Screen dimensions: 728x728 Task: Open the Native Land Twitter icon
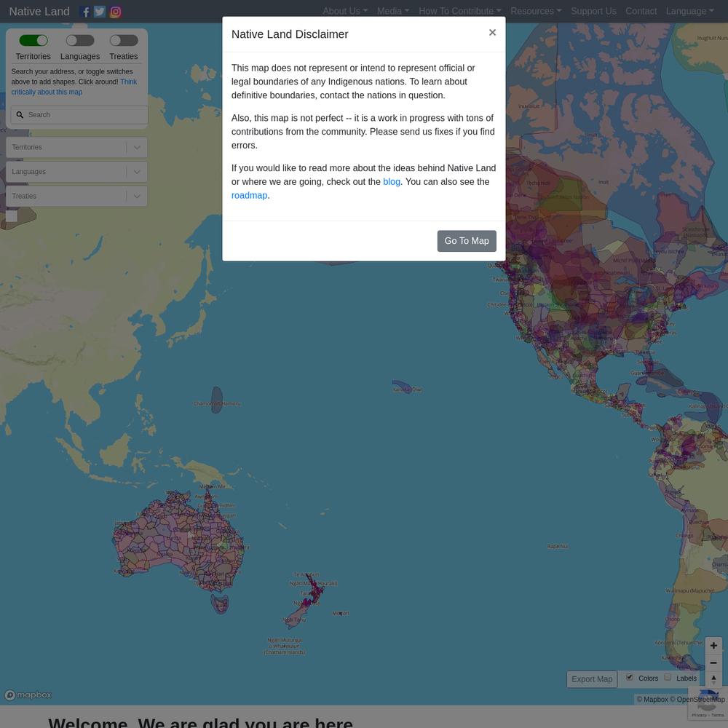coord(100,12)
